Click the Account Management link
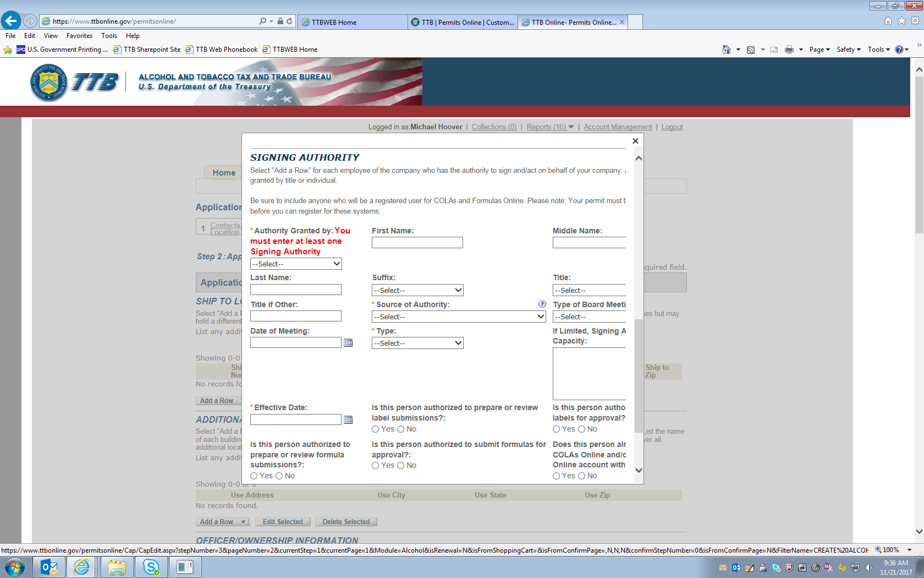This screenshot has height=578, width=924. [x=618, y=127]
